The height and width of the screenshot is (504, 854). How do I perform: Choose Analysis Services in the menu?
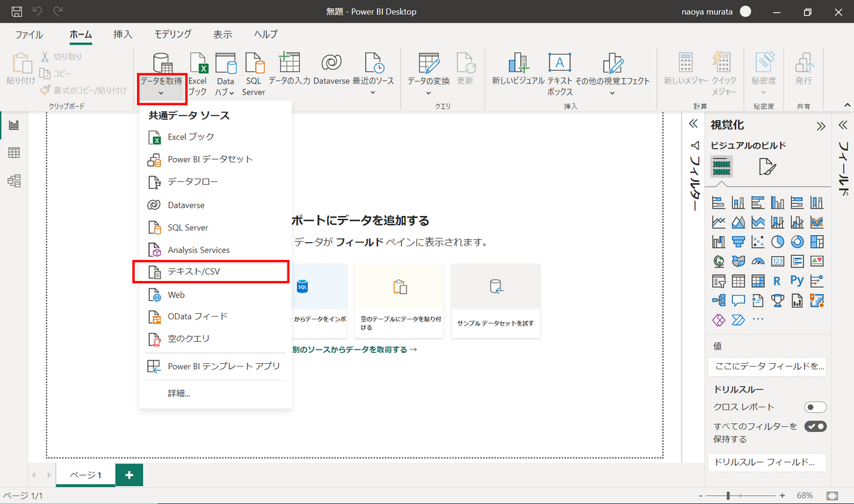click(x=214, y=250)
